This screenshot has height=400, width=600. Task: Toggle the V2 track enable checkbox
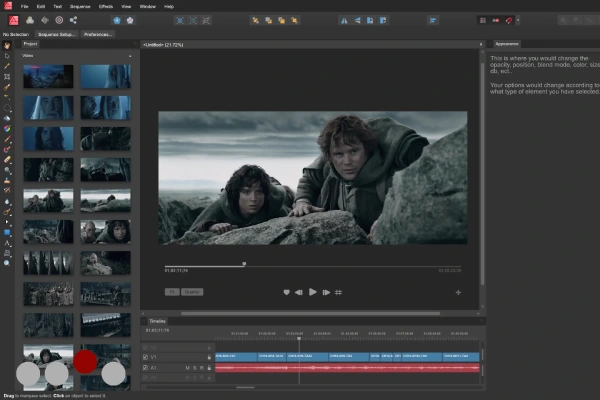[145, 348]
